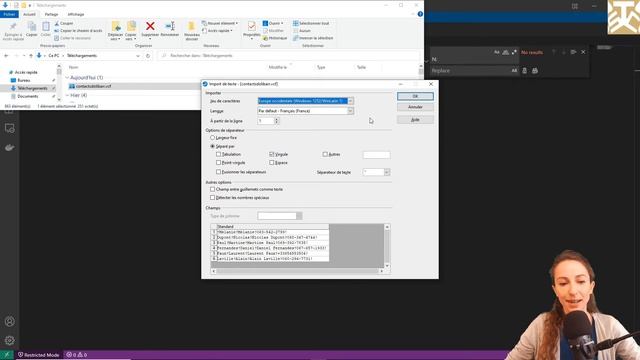Click the Copier icon in Explorer ribbon
Image resolution: width=640 pixels, height=360 pixels.
31,27
